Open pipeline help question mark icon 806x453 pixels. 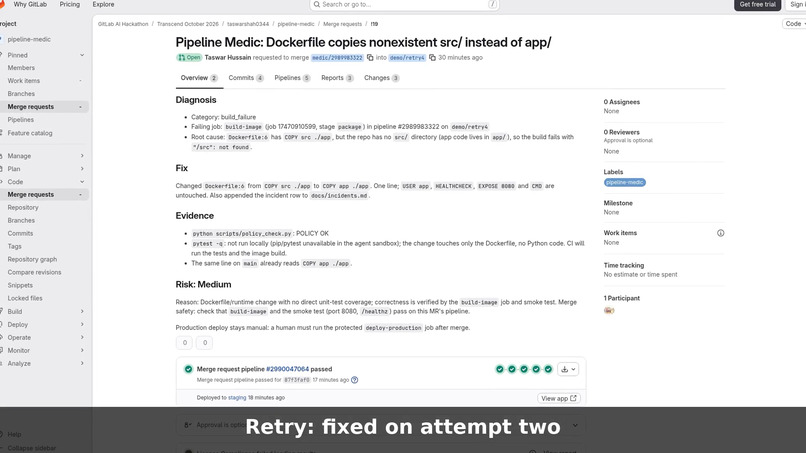pos(355,380)
